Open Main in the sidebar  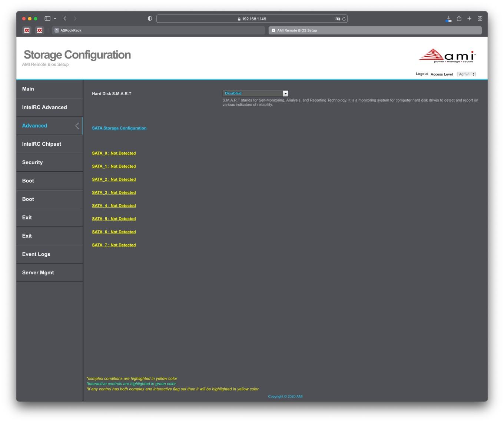pos(49,89)
